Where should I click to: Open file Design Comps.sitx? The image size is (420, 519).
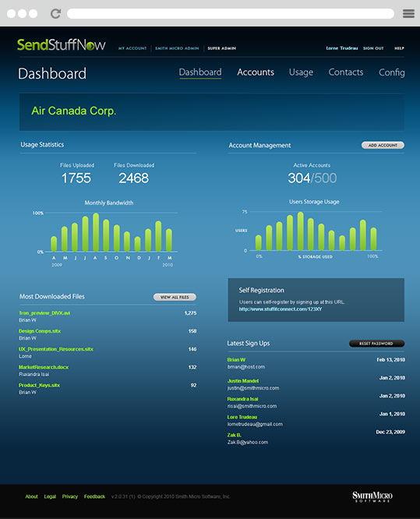coord(40,331)
